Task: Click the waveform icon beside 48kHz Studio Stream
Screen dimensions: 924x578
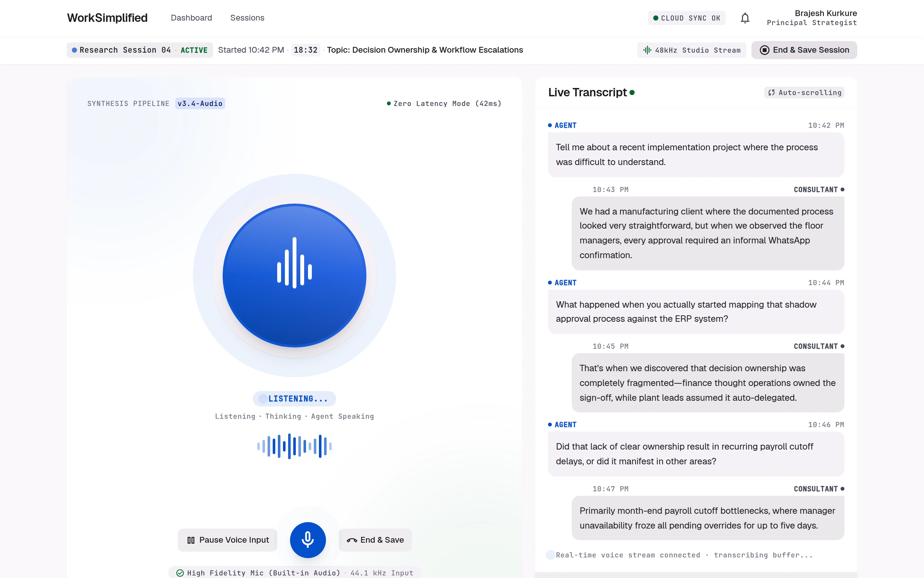Action: pyautogui.click(x=647, y=50)
